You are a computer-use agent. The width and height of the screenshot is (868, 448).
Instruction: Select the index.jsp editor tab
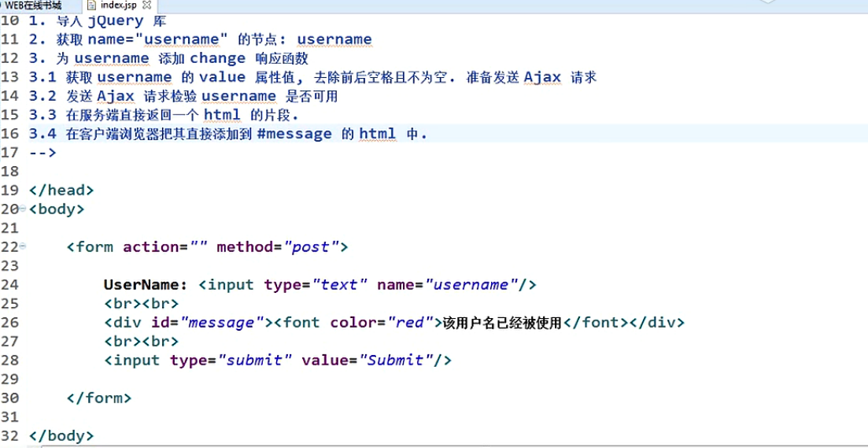pyautogui.click(x=118, y=6)
